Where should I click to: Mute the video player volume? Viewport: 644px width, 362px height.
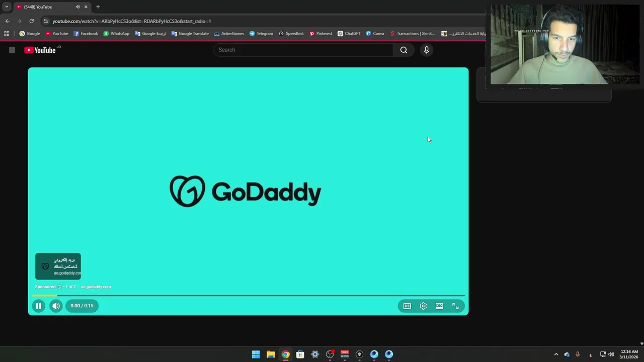tap(56, 306)
